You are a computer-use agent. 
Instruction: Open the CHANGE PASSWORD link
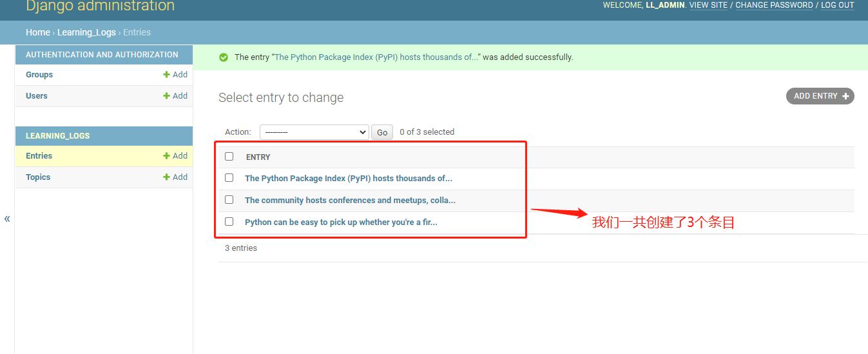[774, 5]
